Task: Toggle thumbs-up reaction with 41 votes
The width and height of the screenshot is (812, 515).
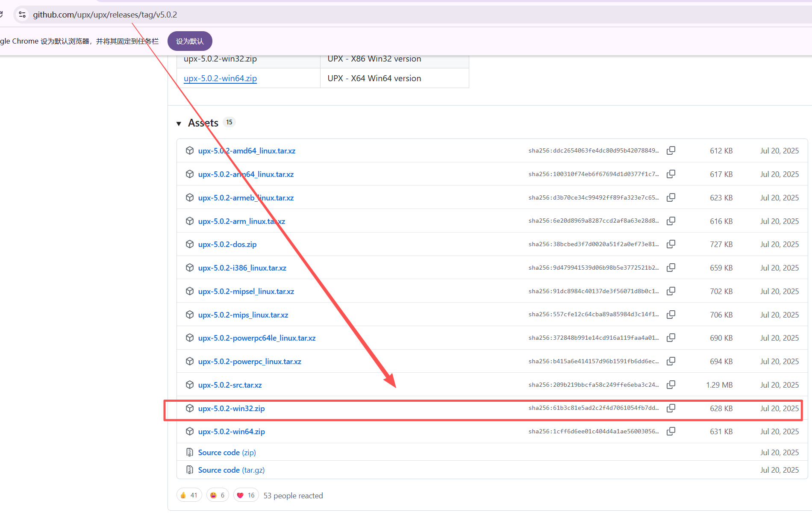Action: click(189, 495)
